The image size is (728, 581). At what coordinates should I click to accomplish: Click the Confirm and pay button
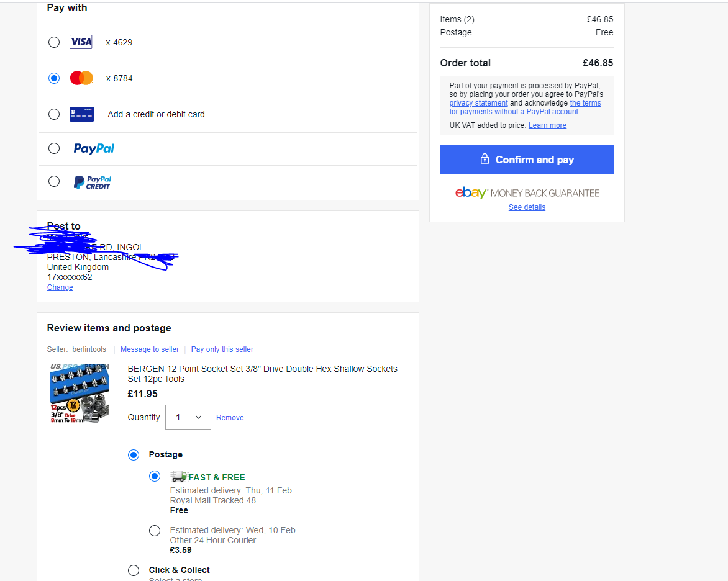point(527,160)
